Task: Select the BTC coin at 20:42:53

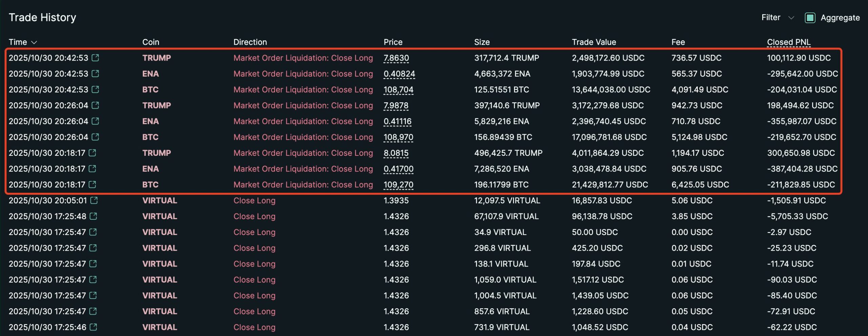Action: [x=150, y=89]
